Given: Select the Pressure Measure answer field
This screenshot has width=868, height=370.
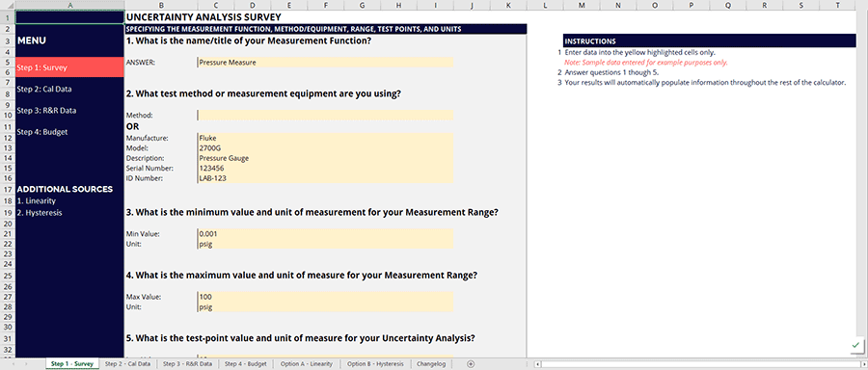Looking at the screenshot, I should pyautogui.click(x=325, y=63).
